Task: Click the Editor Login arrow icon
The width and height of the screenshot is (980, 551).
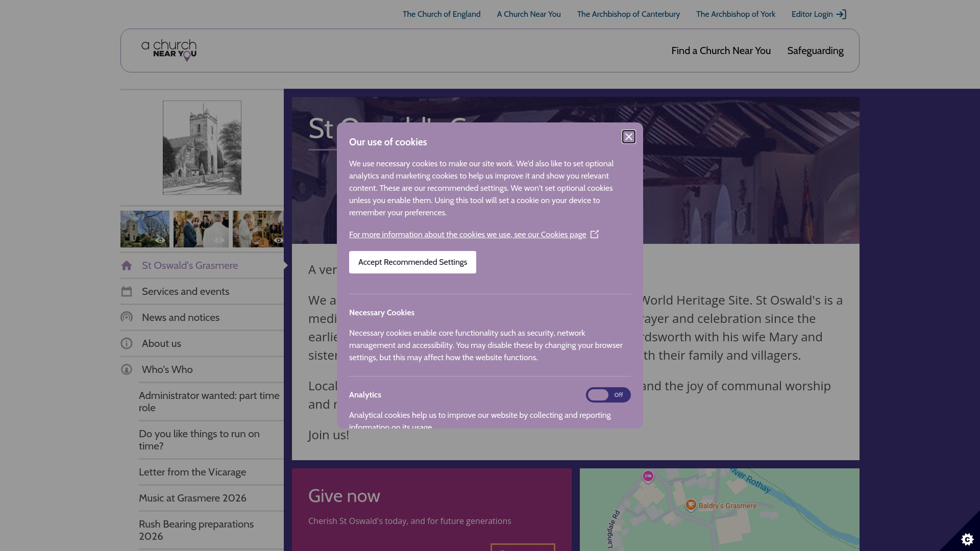Action: [x=841, y=14]
